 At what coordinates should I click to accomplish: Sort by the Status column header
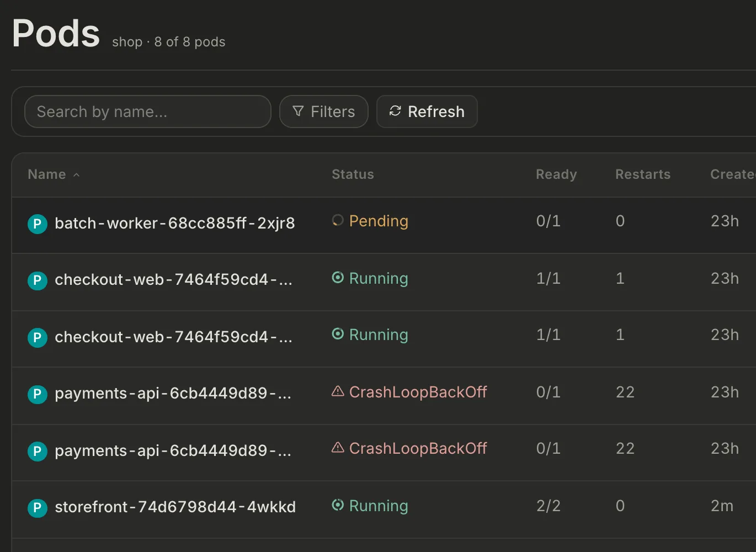pos(353,174)
